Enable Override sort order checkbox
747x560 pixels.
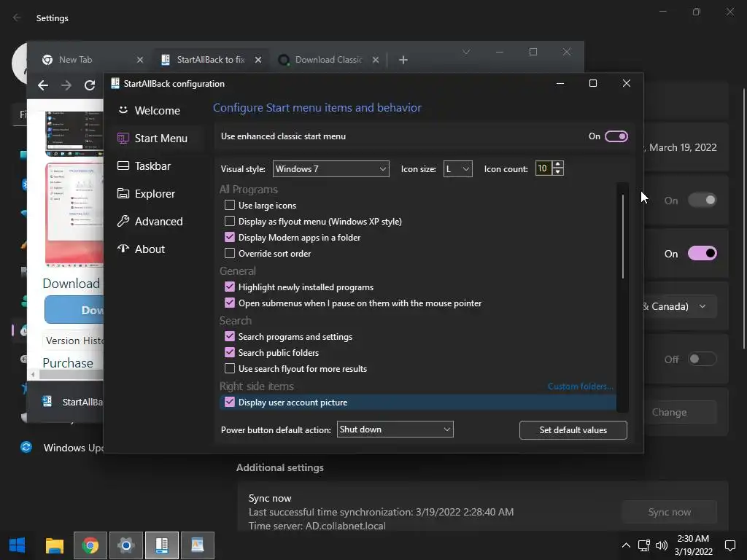click(x=230, y=253)
